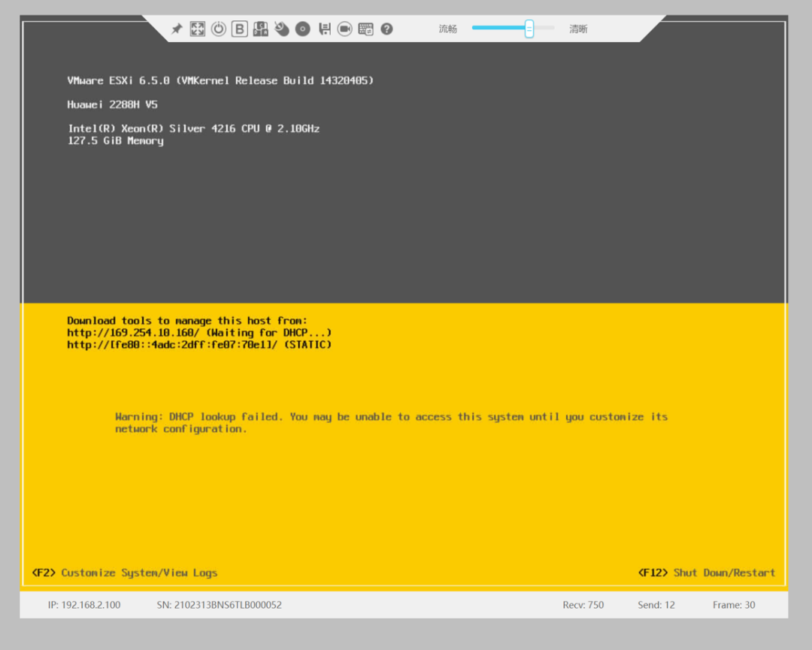Image resolution: width=812 pixels, height=650 pixels.
Task: Click the 流畅 (smooth) label
Action: pos(448,29)
